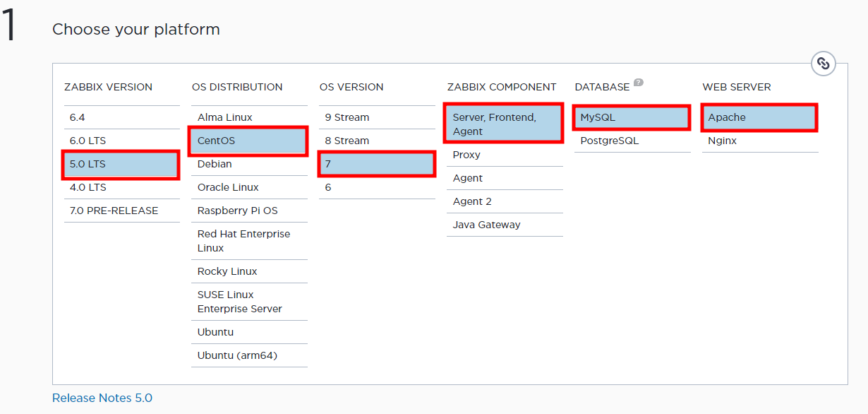Image resolution: width=868 pixels, height=414 pixels.
Task: Choose PostgreSQL database
Action: [x=632, y=141]
